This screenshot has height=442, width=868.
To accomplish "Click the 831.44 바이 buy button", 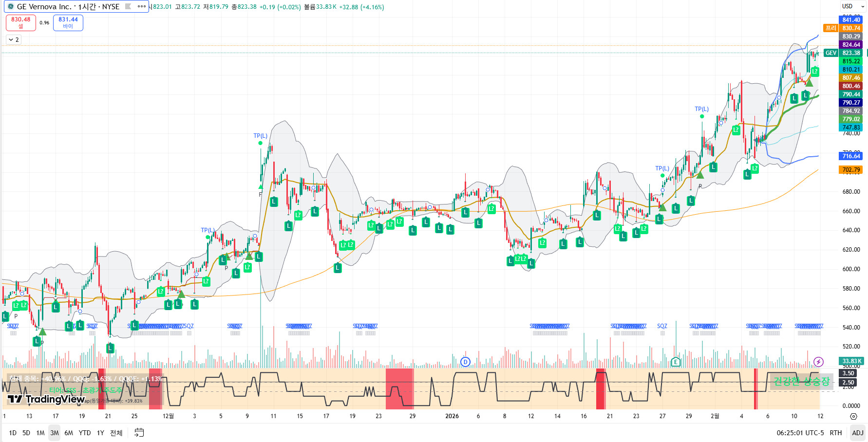I will pos(68,23).
